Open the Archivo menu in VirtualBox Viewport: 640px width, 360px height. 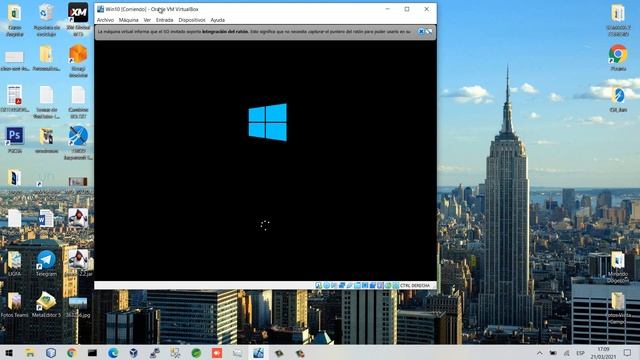[105, 20]
